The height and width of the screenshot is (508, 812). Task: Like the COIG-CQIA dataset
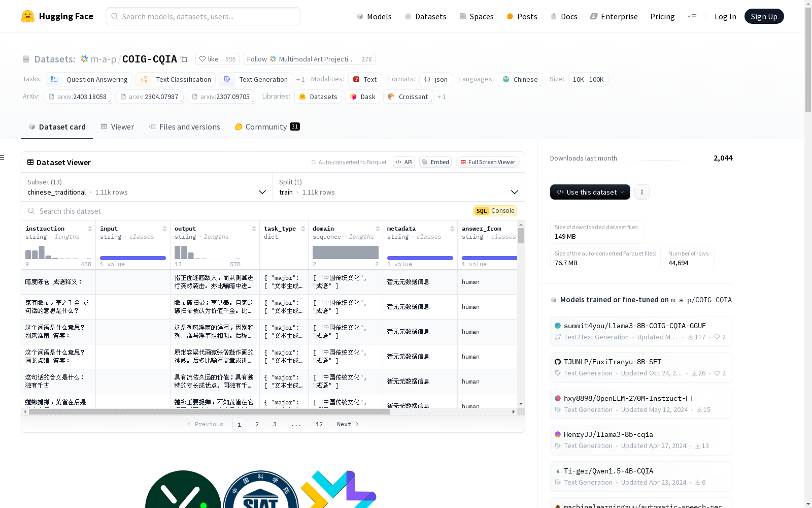209,59
